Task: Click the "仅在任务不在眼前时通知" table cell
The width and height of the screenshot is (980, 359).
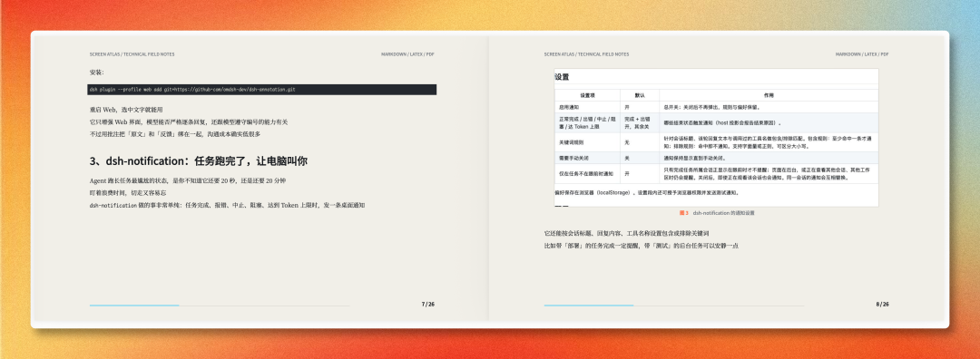Action: [x=586, y=173]
